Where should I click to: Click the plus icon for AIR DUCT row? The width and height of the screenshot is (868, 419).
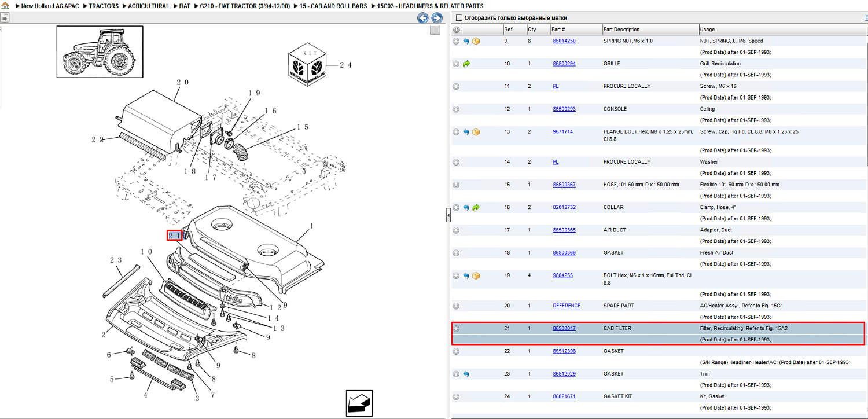[x=456, y=230]
